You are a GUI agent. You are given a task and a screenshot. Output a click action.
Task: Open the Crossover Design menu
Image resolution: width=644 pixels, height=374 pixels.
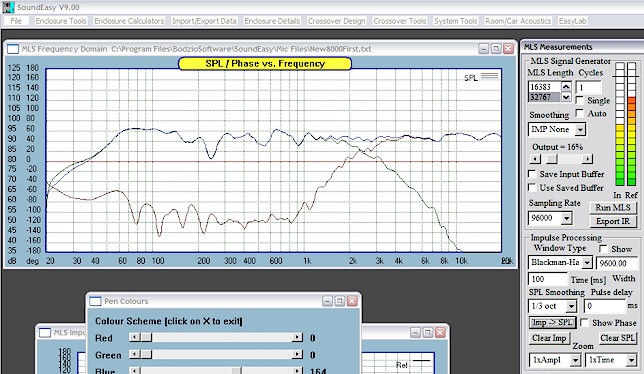point(336,21)
